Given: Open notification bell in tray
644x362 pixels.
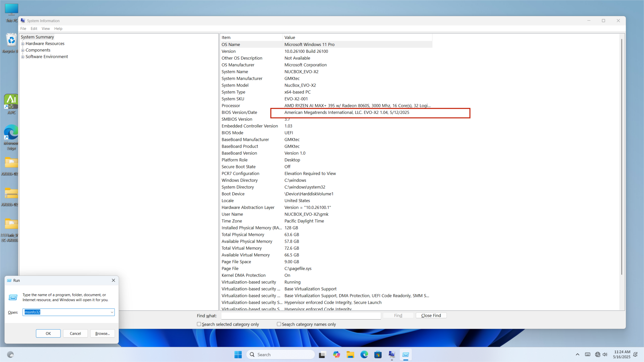Looking at the screenshot, I should pos(635,355).
